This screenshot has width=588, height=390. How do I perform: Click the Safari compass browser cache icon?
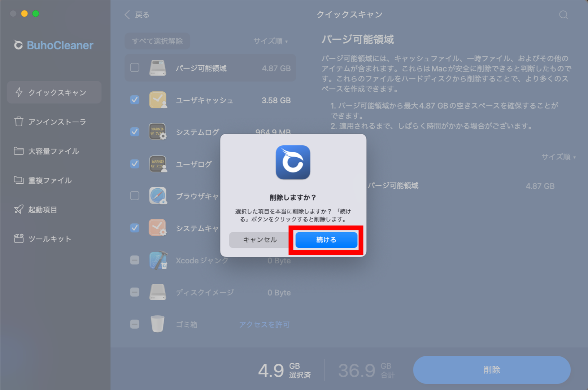(x=158, y=196)
